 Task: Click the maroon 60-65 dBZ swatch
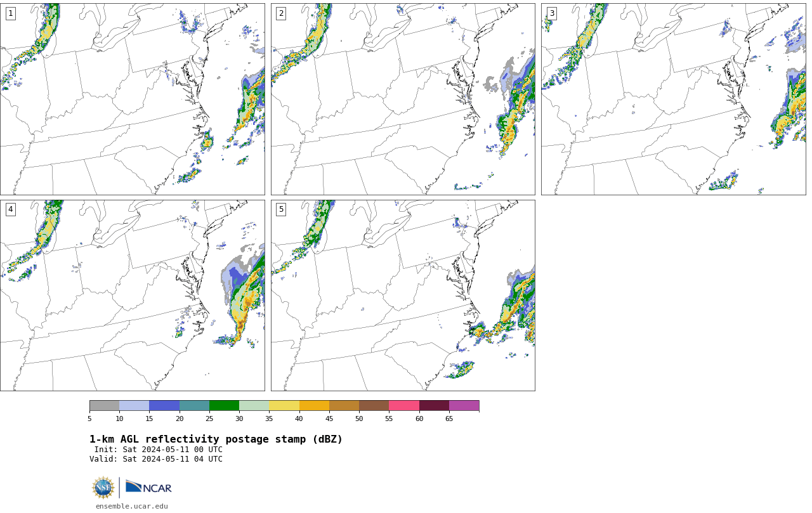coord(434,406)
